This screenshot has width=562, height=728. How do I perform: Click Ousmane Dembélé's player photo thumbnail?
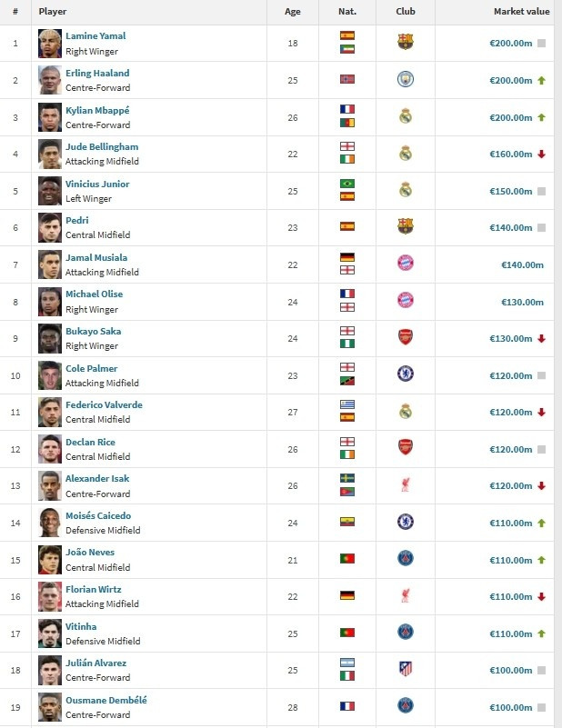tap(50, 706)
